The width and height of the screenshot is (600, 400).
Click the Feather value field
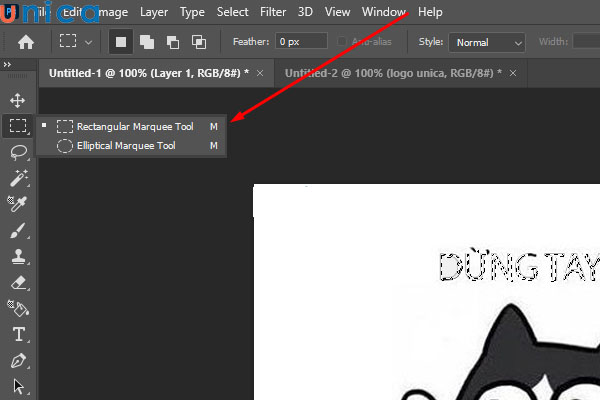coord(301,41)
